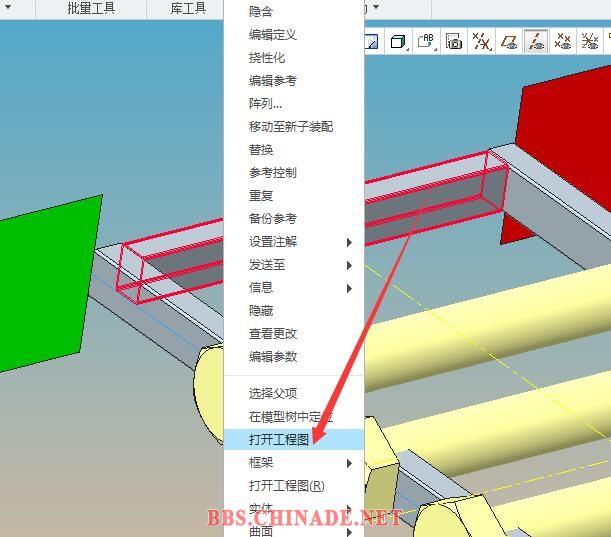
Task: Open the datum display filters icon
Action: point(481,41)
